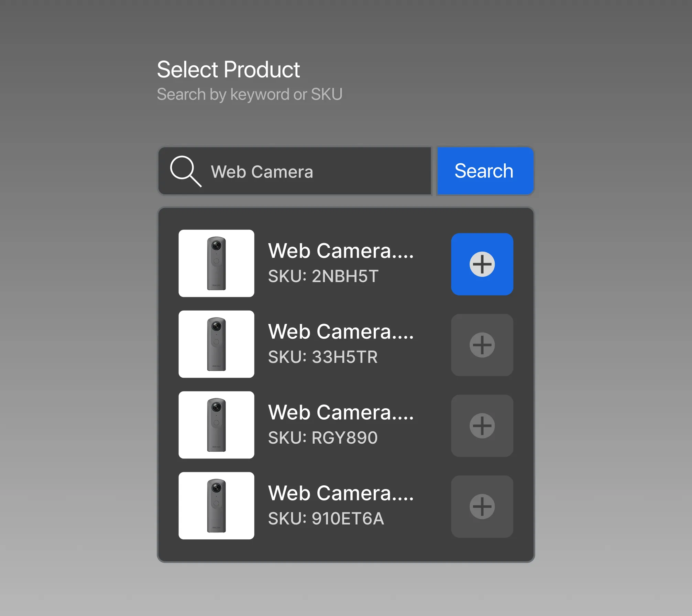Click Web Camera title above SKU RGY890
Screen dimensions: 692x616
(341, 412)
